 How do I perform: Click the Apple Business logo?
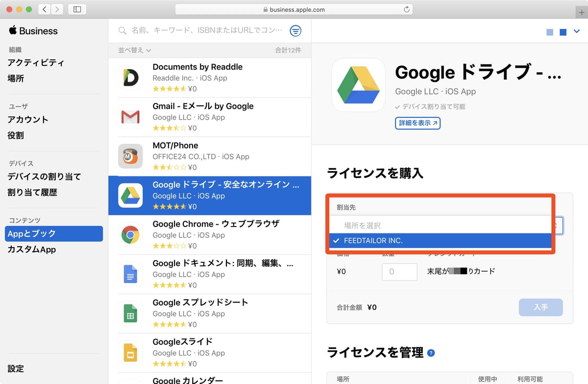33,30
